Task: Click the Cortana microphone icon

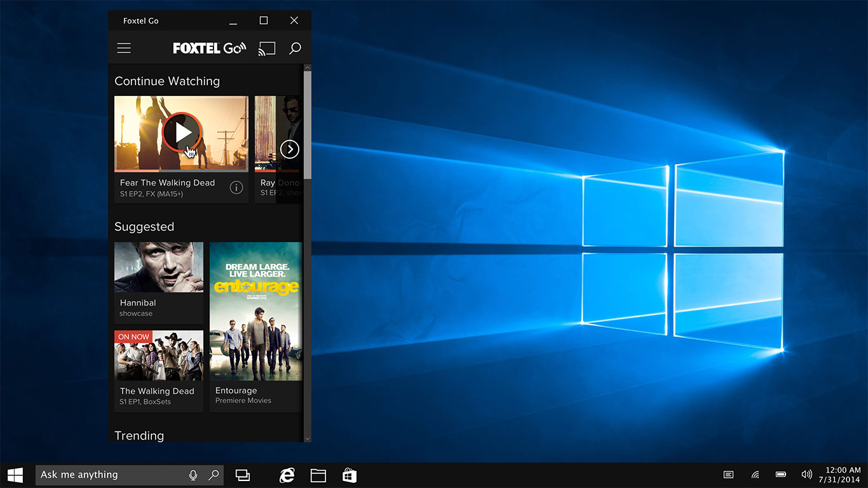Action: click(193, 475)
